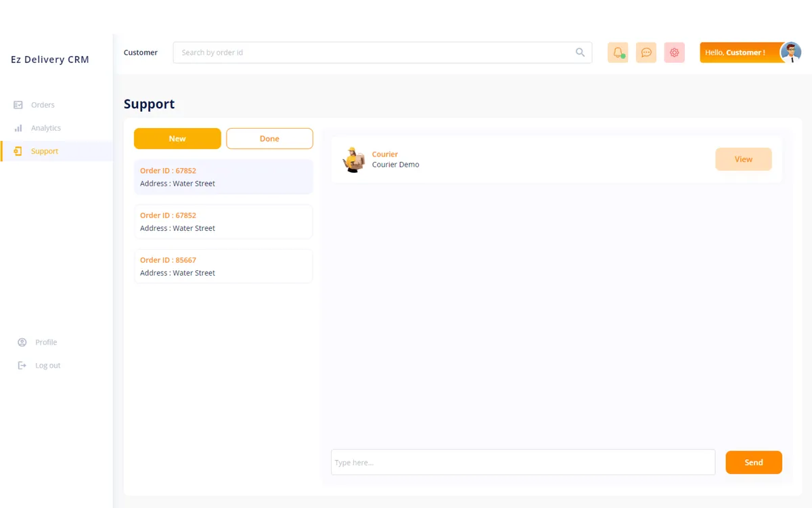Click the courier avatar image
Viewport: 812px width, 508px height.
pyautogui.click(x=354, y=160)
